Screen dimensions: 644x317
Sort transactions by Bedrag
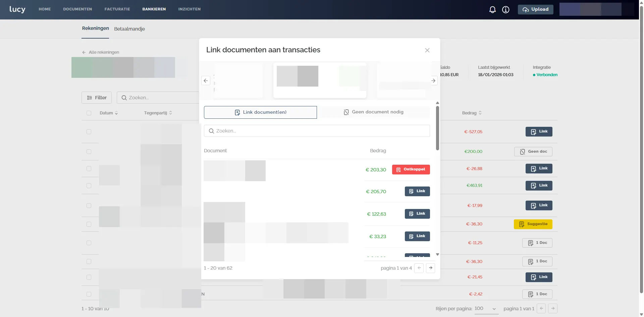pyautogui.click(x=472, y=113)
